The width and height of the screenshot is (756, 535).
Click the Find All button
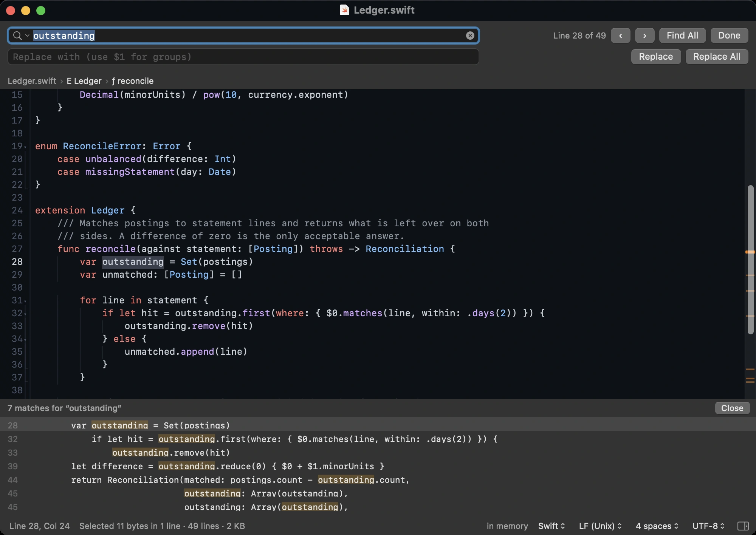coord(682,36)
